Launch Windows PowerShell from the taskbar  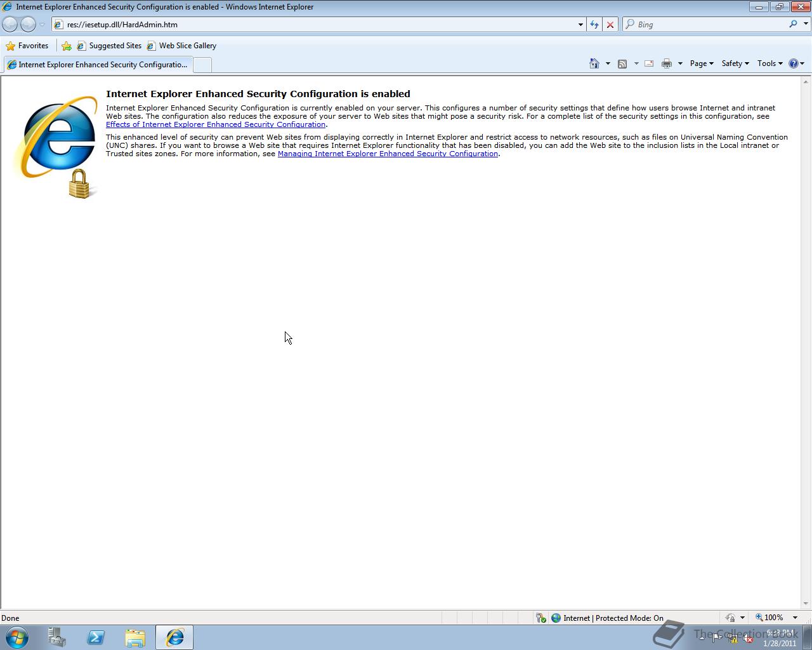(96, 637)
